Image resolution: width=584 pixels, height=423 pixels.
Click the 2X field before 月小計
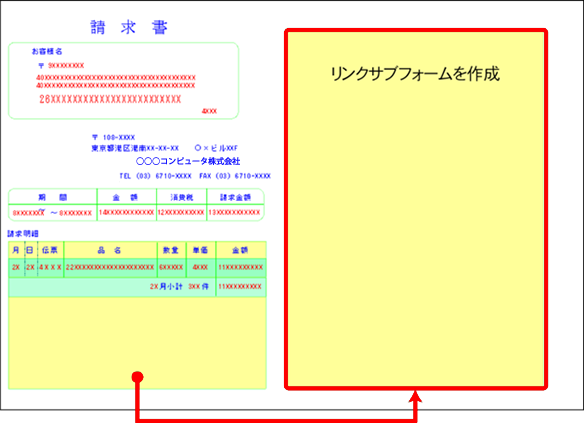154,286
